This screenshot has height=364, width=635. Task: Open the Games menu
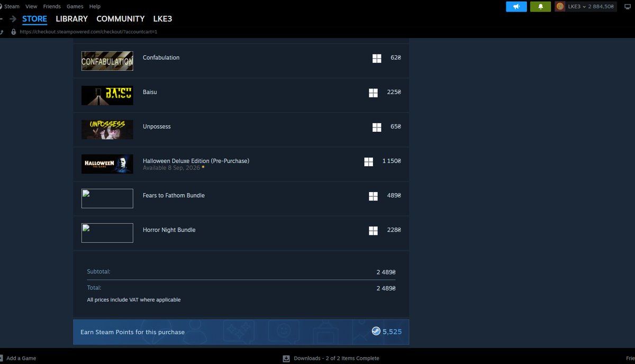(75, 6)
